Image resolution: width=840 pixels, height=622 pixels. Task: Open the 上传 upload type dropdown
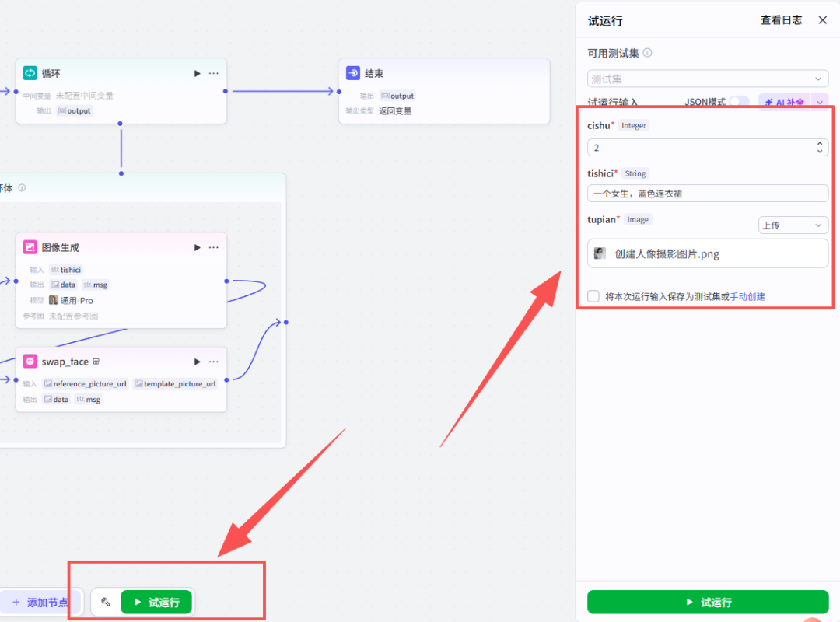tap(793, 225)
